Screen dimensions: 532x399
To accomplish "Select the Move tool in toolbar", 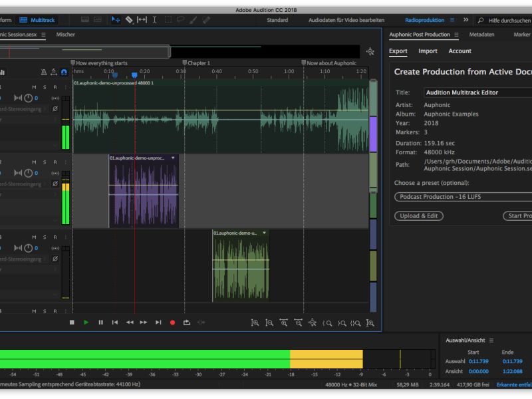I will click(116, 20).
